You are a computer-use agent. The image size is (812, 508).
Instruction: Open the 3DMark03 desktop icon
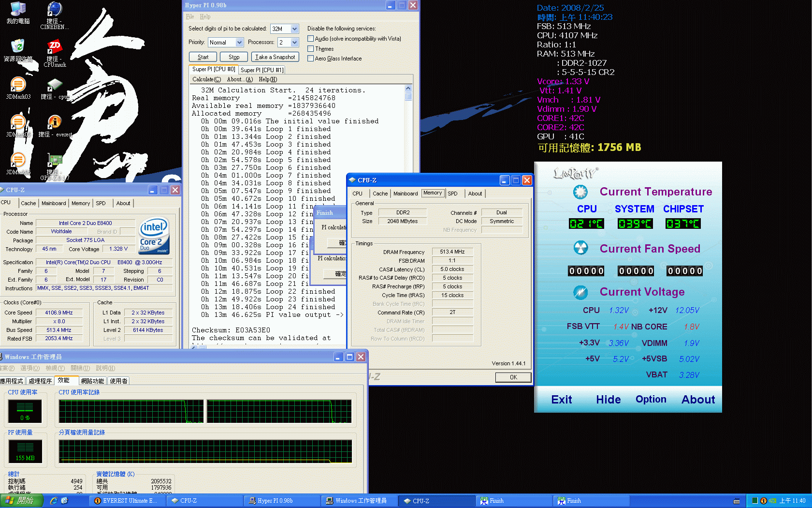tap(18, 88)
